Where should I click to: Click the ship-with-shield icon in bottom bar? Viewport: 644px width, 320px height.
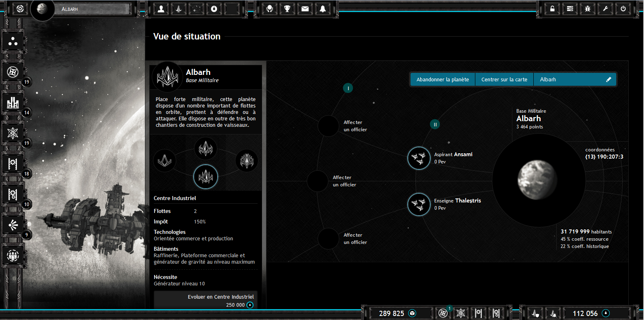pos(535,313)
